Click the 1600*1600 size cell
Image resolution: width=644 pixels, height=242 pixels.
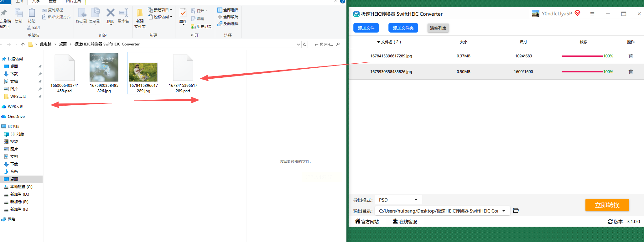click(523, 72)
